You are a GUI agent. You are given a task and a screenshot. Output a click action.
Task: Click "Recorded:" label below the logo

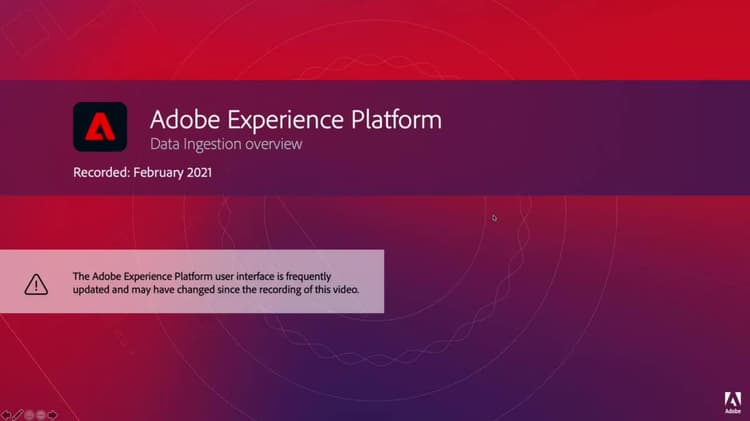click(102, 172)
